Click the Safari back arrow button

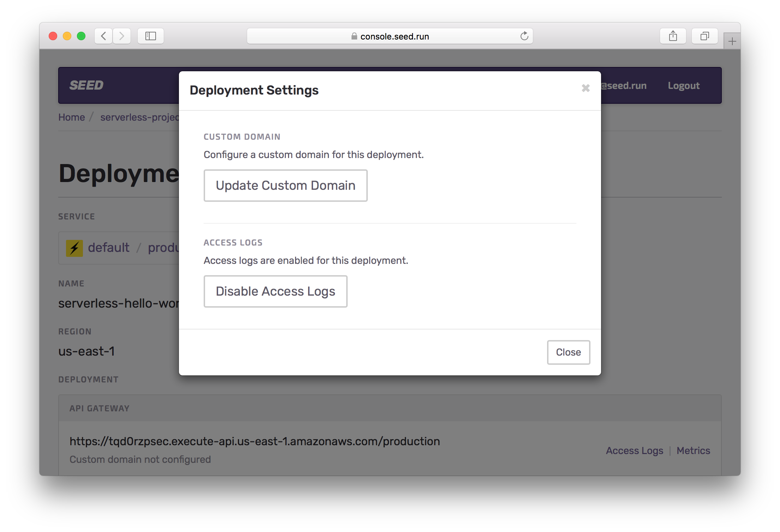(103, 36)
